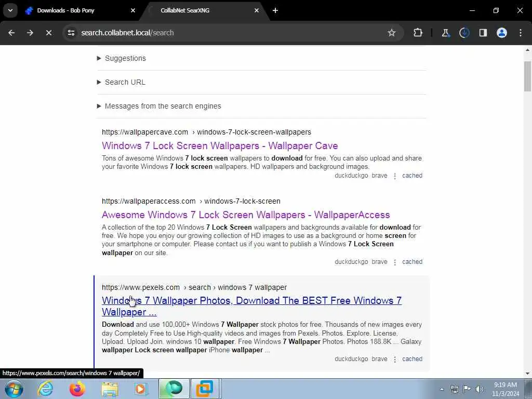Image resolution: width=532 pixels, height=399 pixels.
Task: Go back to the previous page
Action: [x=11, y=33]
